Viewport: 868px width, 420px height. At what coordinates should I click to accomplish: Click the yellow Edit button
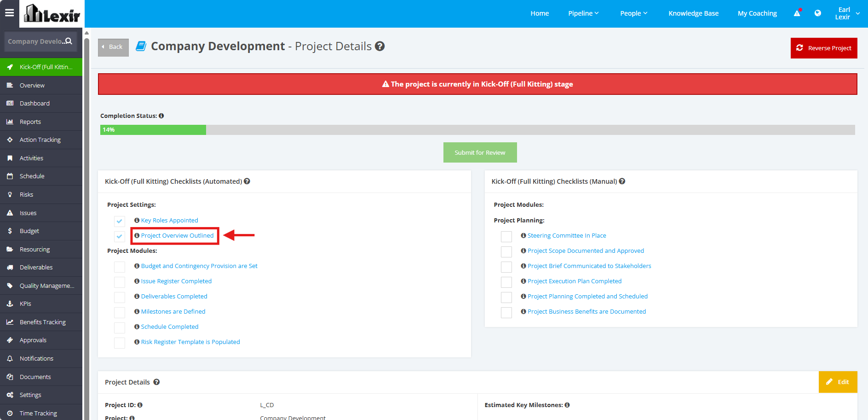[838, 382]
